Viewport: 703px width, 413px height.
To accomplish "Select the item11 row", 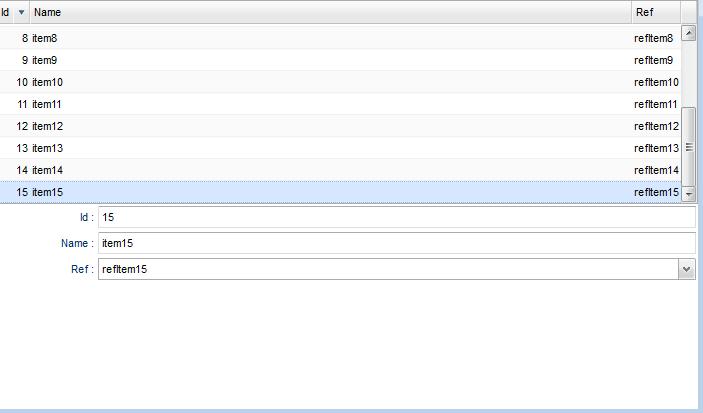I will [340, 104].
